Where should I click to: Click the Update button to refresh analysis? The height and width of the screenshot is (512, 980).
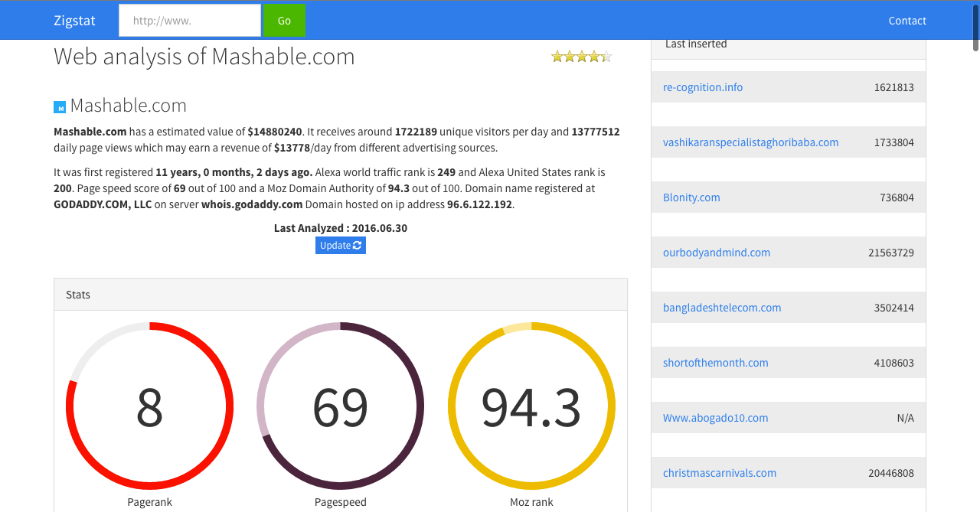click(340, 245)
